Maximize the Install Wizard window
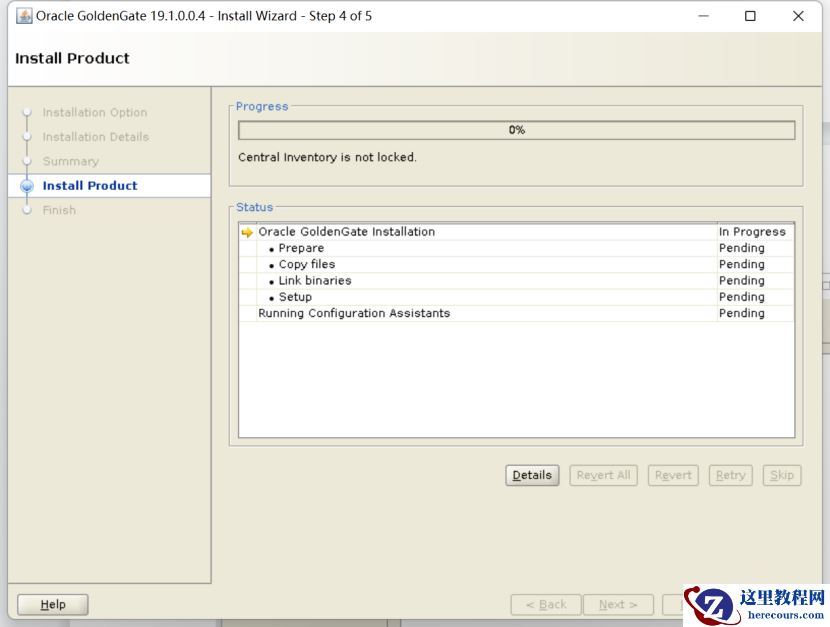Image resolution: width=830 pixels, height=627 pixels. click(x=750, y=16)
